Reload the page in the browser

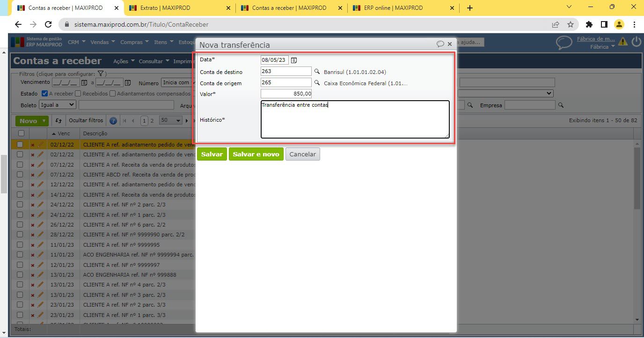click(48, 24)
